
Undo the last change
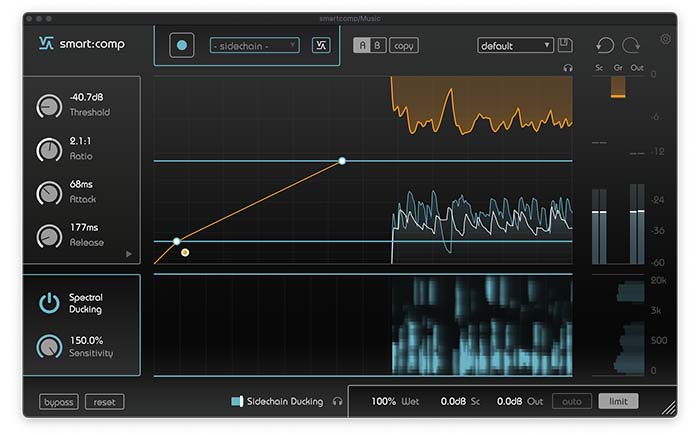click(x=605, y=45)
